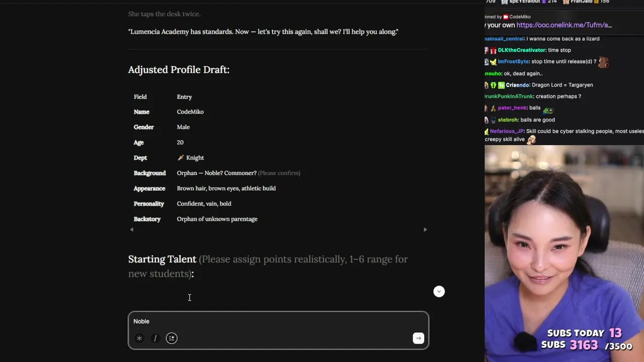The image size is (644, 362).
Task: Click the yellow badge beside ImFrostByte
Action: click(x=493, y=62)
